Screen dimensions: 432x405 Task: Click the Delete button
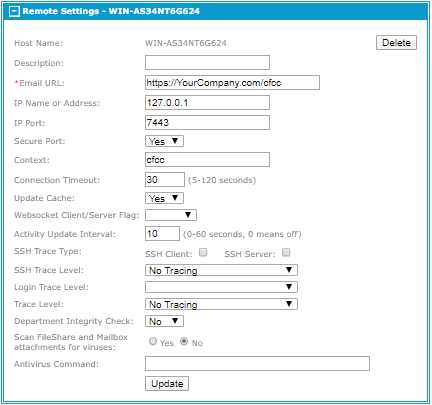(x=396, y=43)
